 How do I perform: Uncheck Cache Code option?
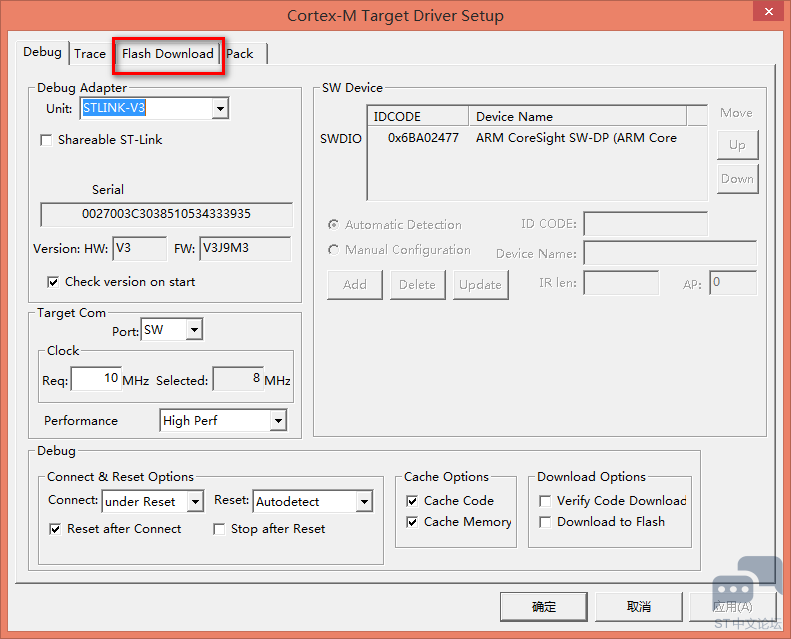coord(412,501)
